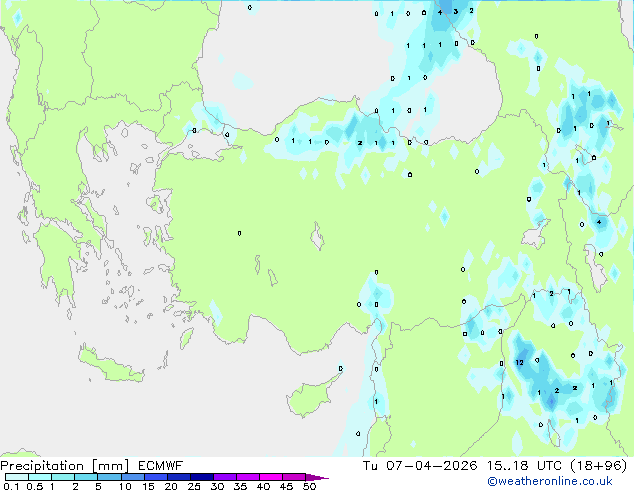The image size is (634, 490).
Task: Click the "3" precipitation value on map
Action: [456, 11]
